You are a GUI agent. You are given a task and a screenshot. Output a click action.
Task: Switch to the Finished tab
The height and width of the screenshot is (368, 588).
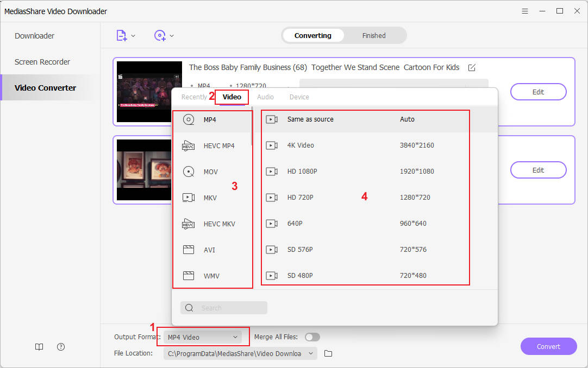point(374,35)
